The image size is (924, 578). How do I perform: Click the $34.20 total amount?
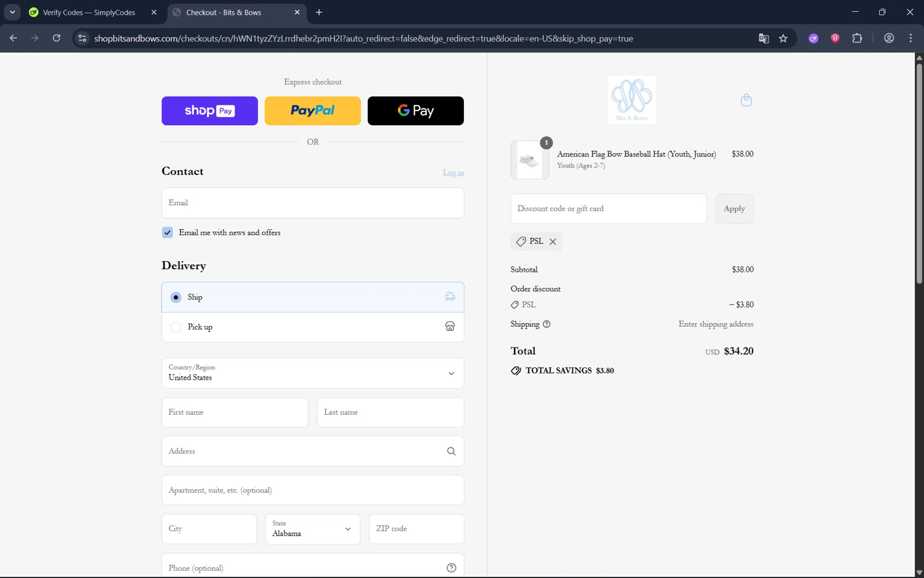(739, 351)
